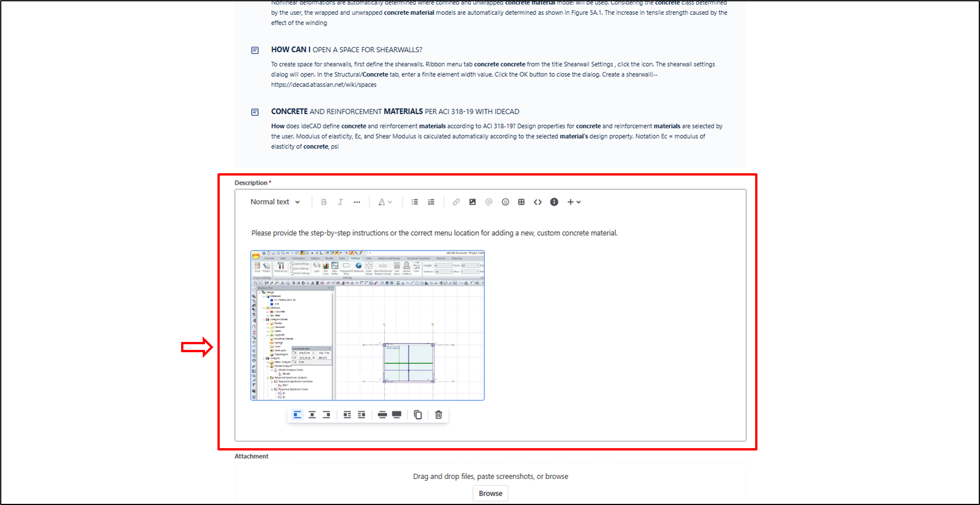Open the 'HOW CAN I OPEN A SPACE FOR SHEARWALLS?' article
980x505 pixels.
(x=346, y=49)
